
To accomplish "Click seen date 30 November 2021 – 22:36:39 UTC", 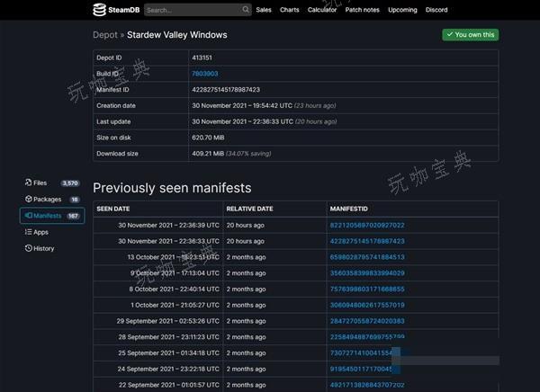I will pyautogui.click(x=169, y=226).
